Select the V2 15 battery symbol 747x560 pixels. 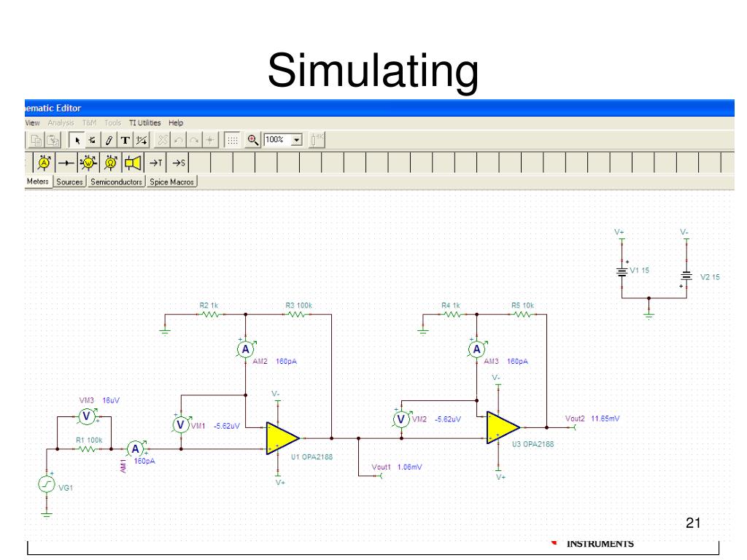click(x=686, y=276)
